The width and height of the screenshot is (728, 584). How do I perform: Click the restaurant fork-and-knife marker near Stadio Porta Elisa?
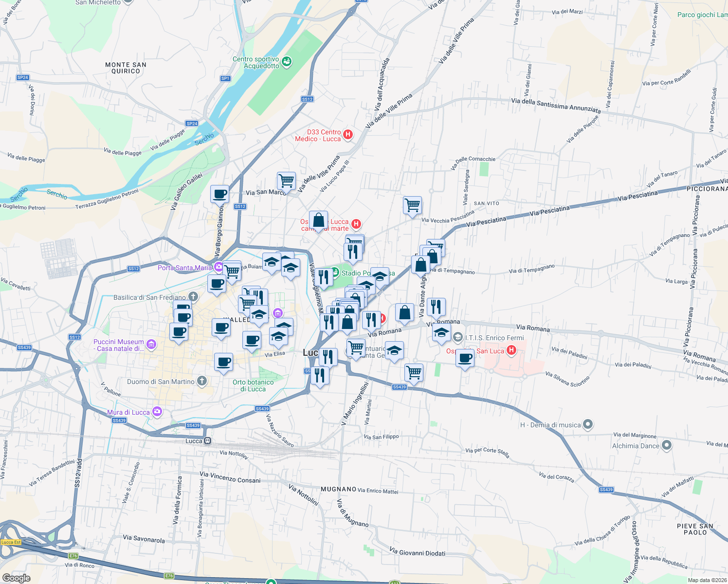(x=323, y=277)
